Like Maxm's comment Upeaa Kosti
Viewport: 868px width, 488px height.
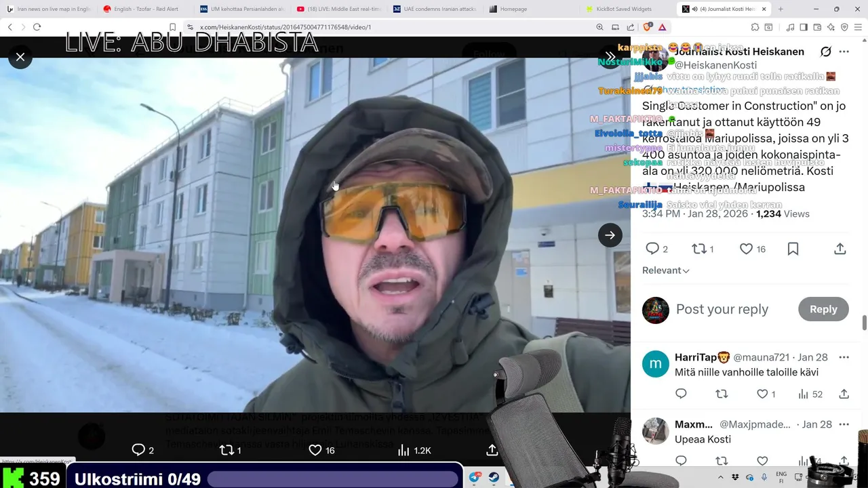762,461
